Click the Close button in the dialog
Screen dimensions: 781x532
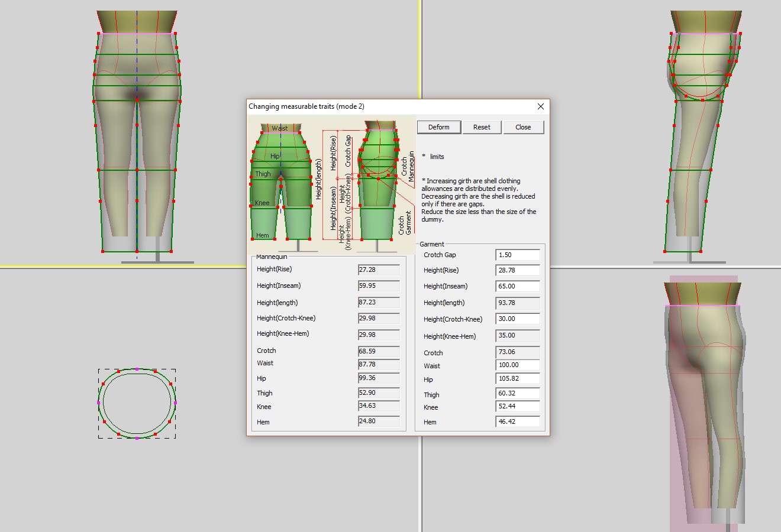coord(523,127)
